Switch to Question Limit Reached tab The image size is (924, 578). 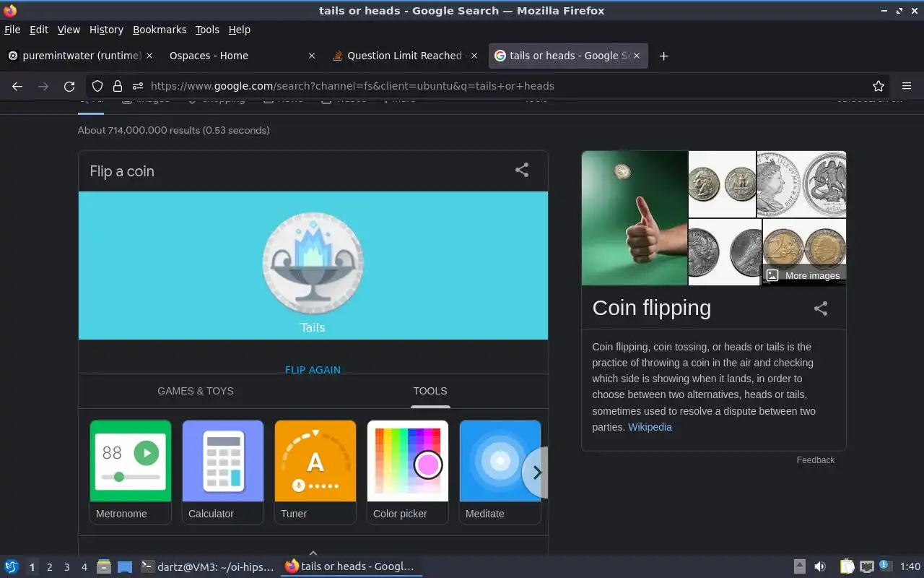point(404,56)
